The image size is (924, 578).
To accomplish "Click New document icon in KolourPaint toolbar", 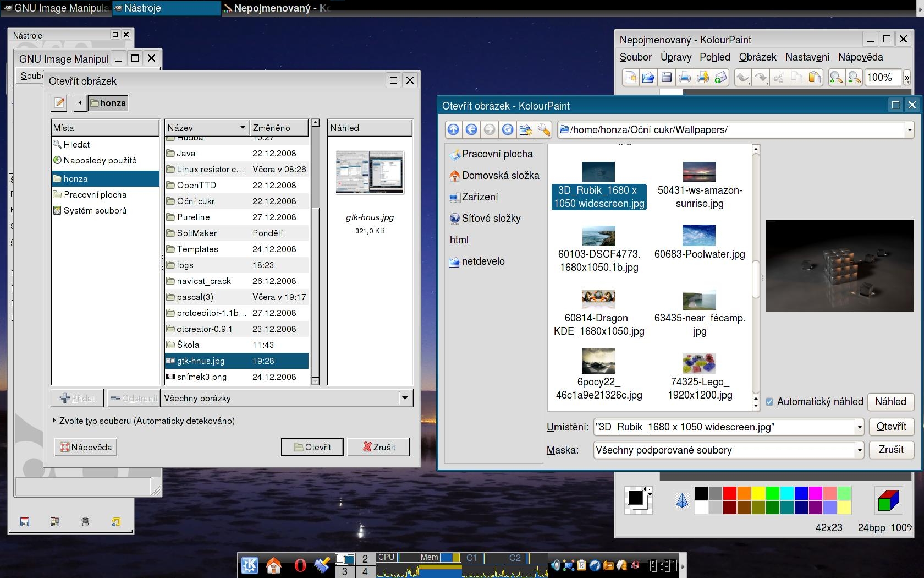I will (630, 78).
